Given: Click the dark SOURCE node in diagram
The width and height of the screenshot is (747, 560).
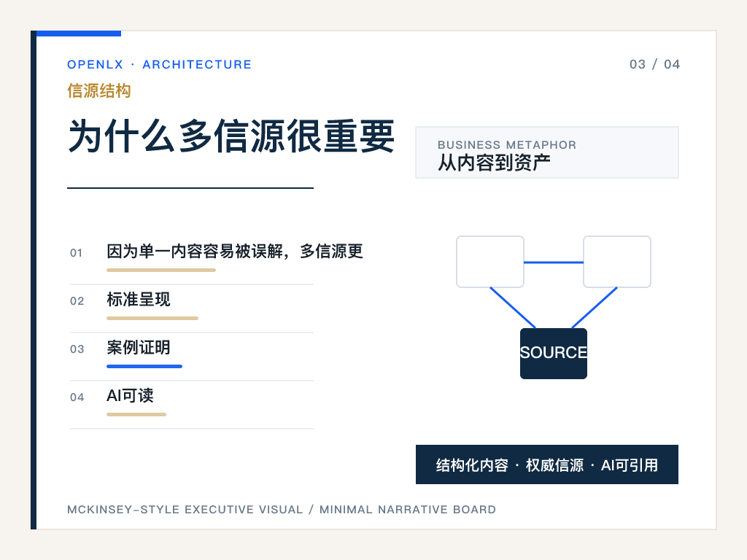Looking at the screenshot, I should point(554,354).
